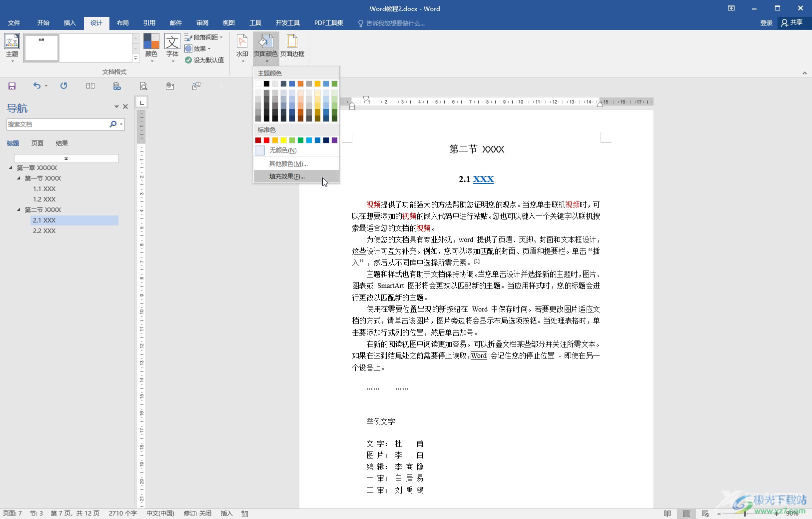Click the navigation search magnifier icon
Viewport: 812px width, 519px height.
tap(113, 124)
